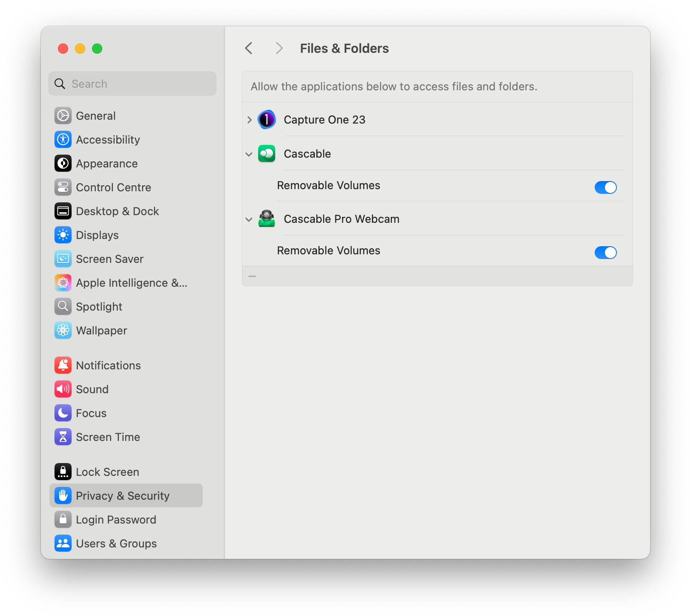The height and width of the screenshot is (616, 691).
Task: Click the Capture One 23 app icon
Action: [267, 120]
